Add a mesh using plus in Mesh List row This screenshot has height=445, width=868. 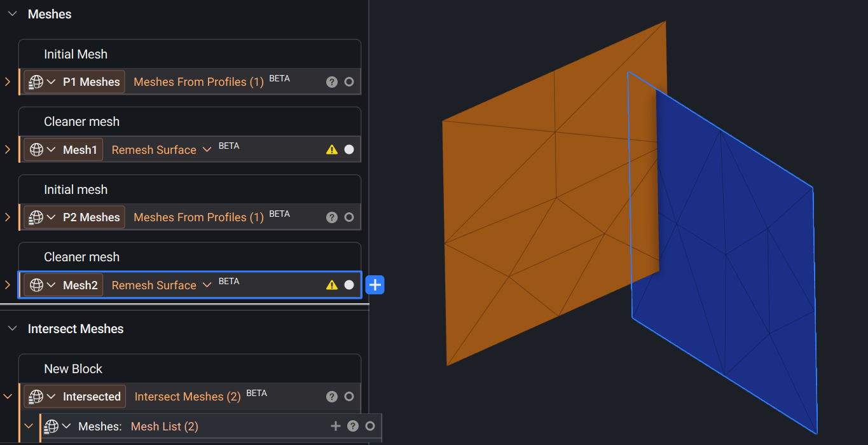point(336,427)
